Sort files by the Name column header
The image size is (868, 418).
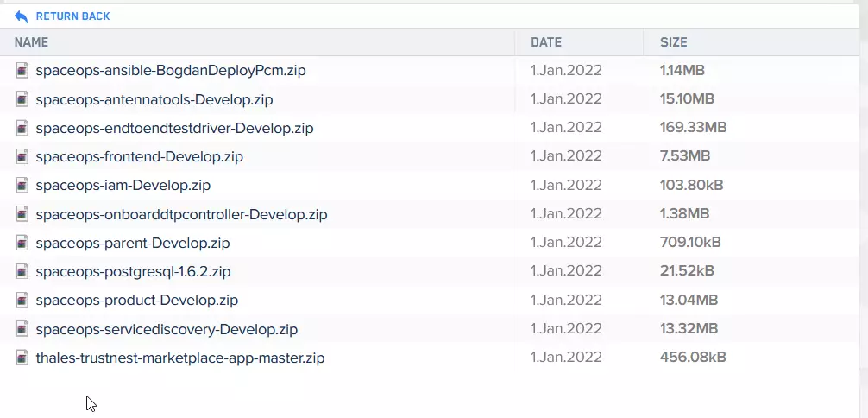click(x=31, y=42)
